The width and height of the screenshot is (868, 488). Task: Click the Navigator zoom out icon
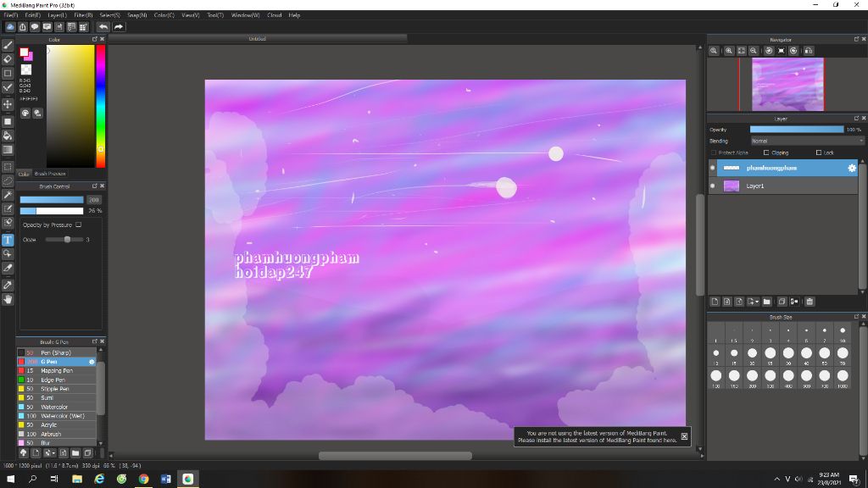[754, 50]
